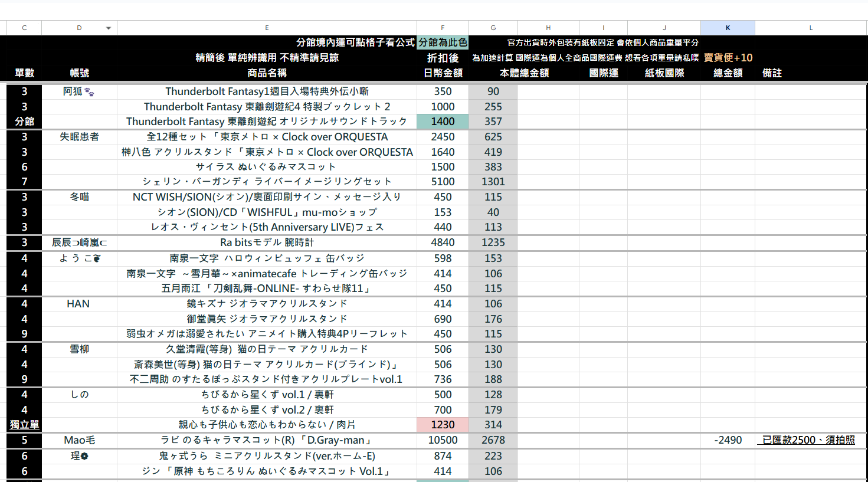Select product 御堂眞矢 ジオラマアクリルスタンド
Screen dimensions: 868x482
(x=267, y=319)
